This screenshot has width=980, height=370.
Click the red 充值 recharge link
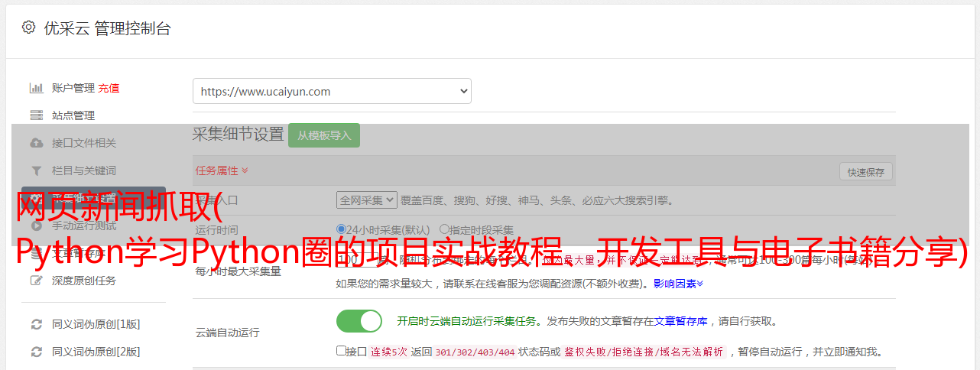pyautogui.click(x=109, y=88)
